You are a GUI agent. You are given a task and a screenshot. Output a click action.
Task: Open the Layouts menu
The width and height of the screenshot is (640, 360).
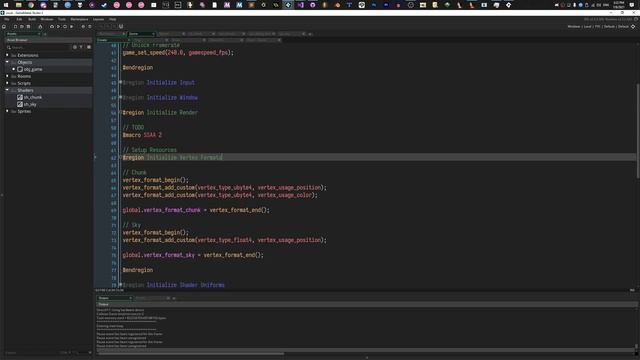coord(98,19)
